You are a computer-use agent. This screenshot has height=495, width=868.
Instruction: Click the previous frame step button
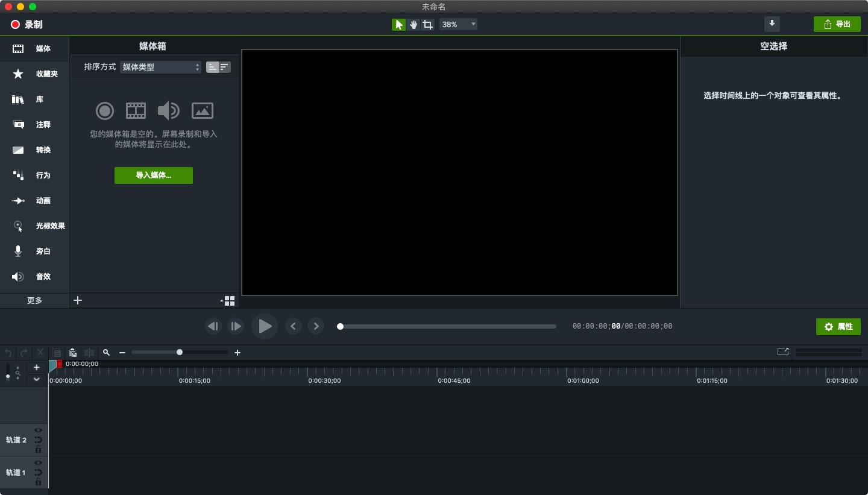pos(213,326)
